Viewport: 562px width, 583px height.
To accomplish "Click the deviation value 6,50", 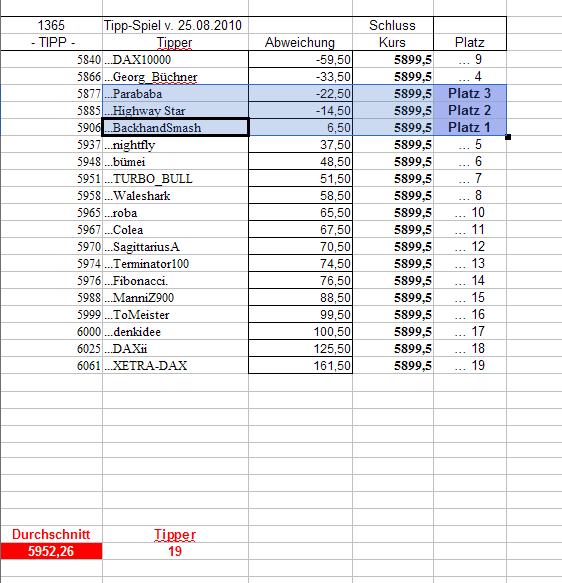I will point(300,128).
